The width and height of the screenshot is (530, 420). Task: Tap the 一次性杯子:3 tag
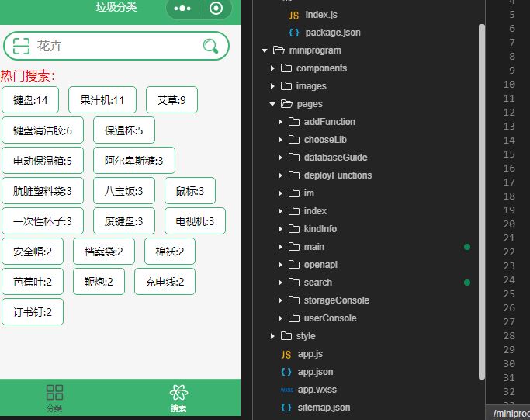click(x=43, y=221)
